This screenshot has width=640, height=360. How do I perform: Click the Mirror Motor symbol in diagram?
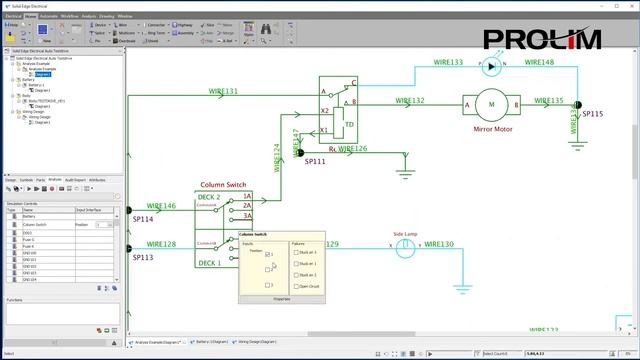point(491,105)
